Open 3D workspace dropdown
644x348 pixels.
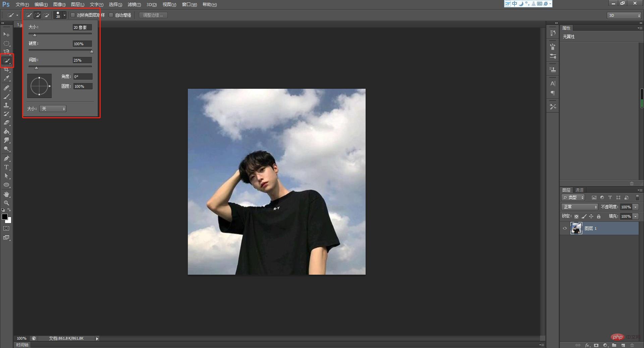pos(624,15)
